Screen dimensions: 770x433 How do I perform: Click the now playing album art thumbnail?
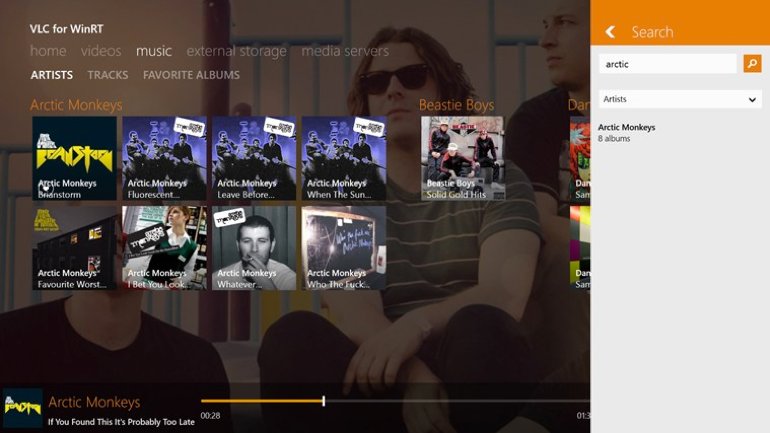point(23,408)
